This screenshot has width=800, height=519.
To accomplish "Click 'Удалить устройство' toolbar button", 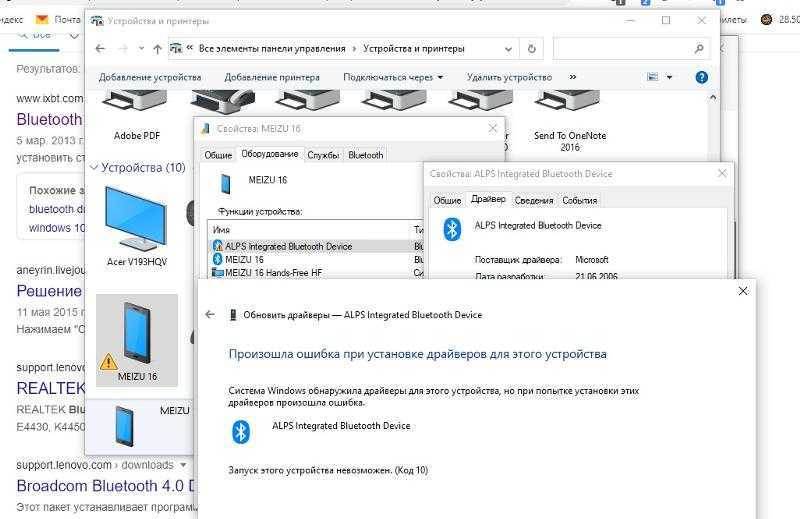I will tap(509, 78).
